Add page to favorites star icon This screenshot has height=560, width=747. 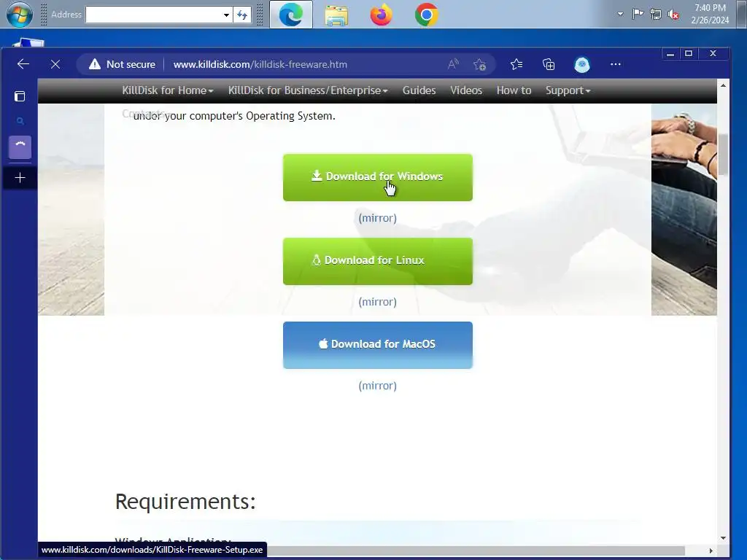coord(480,64)
